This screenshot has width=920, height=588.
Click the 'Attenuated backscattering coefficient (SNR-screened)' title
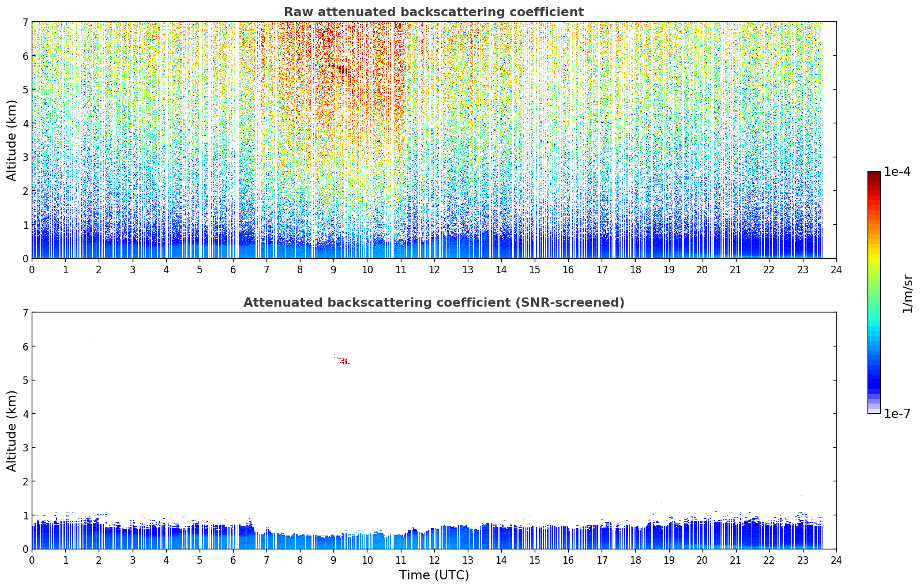[x=434, y=303]
